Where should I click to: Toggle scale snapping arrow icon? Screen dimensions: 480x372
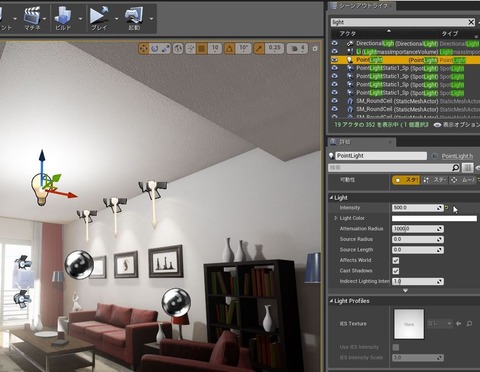(259, 48)
